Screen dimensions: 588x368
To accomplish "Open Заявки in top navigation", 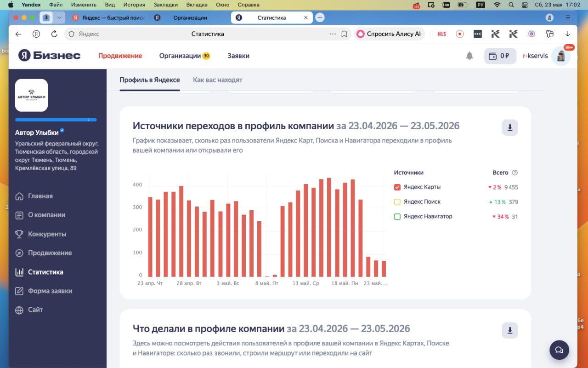I will tap(238, 56).
